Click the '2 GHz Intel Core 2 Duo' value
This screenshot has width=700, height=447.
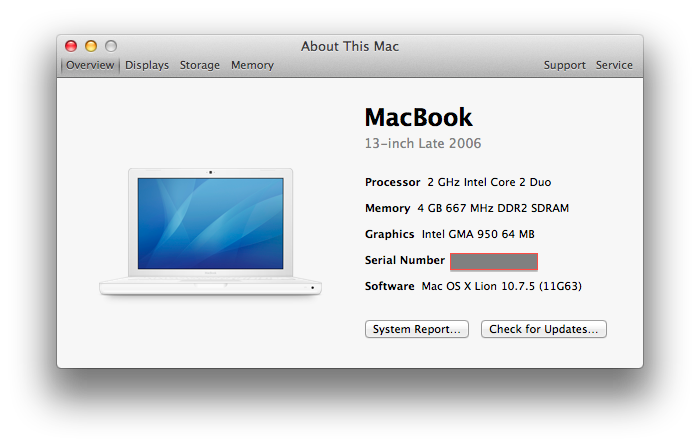click(x=489, y=182)
